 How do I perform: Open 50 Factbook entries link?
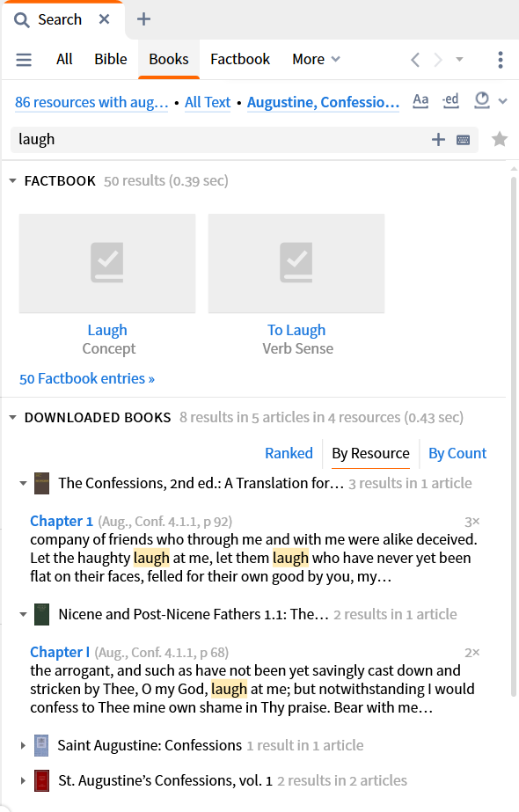pos(87,378)
